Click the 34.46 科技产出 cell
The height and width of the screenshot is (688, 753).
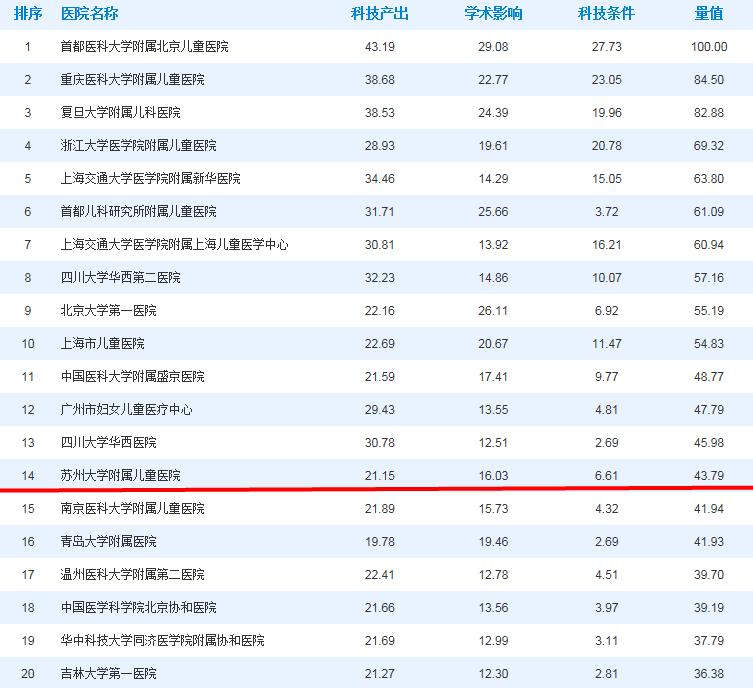tap(379, 179)
